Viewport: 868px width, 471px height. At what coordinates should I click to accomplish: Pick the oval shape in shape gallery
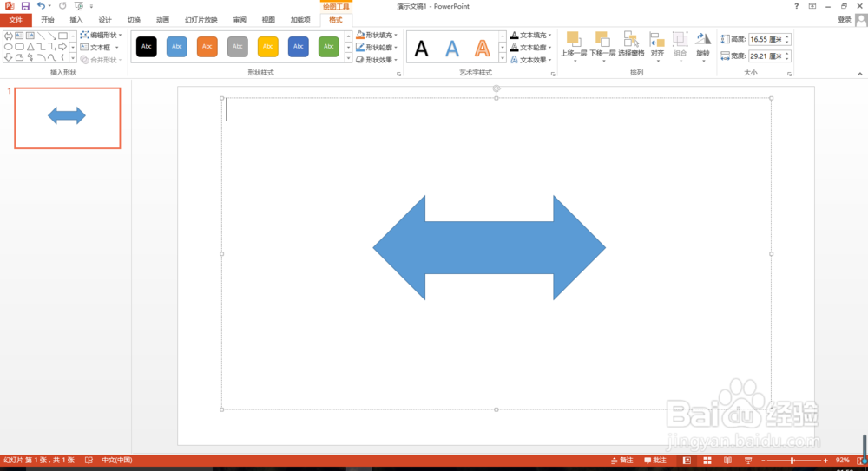[9, 47]
